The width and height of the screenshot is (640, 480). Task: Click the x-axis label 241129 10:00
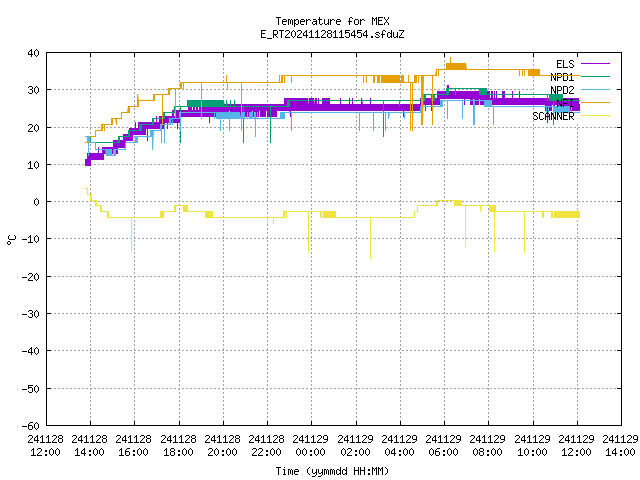(x=533, y=446)
